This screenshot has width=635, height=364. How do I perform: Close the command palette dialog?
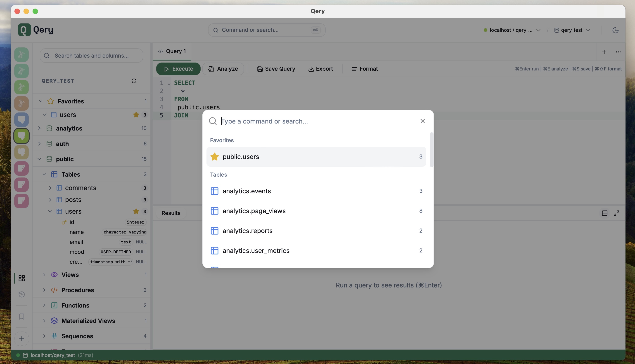(422, 121)
